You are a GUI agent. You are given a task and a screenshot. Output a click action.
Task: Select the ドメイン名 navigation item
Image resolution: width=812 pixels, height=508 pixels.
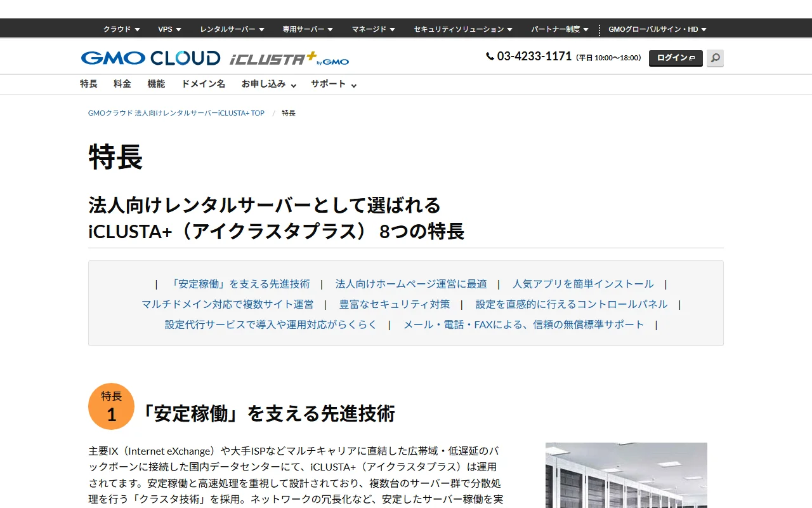coord(203,84)
